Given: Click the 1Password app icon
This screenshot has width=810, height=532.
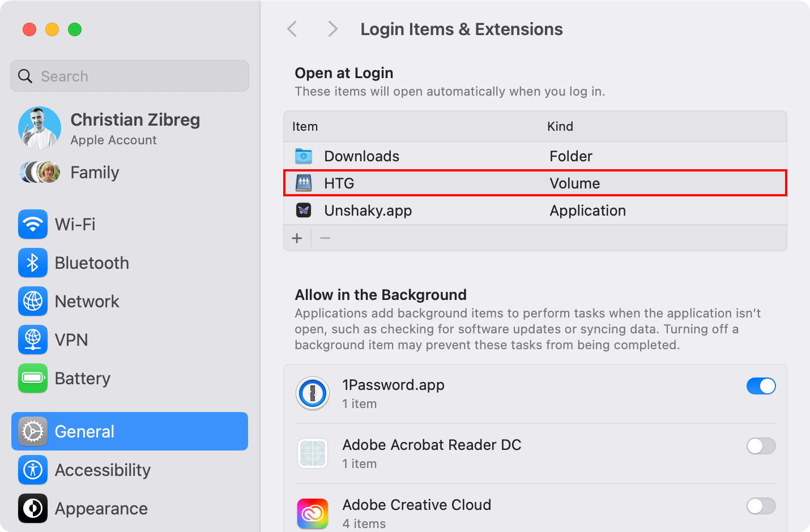Looking at the screenshot, I should 312,393.
